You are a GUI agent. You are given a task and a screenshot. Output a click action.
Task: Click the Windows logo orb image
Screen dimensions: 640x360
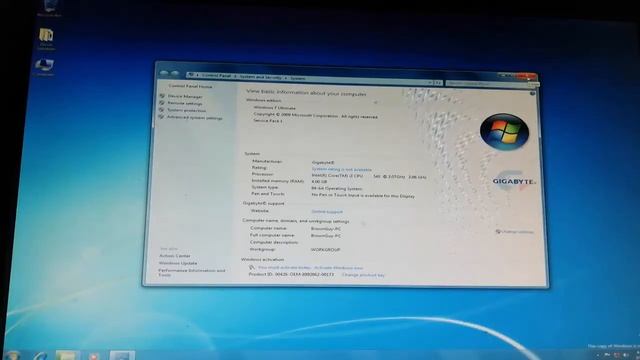pos(504,132)
